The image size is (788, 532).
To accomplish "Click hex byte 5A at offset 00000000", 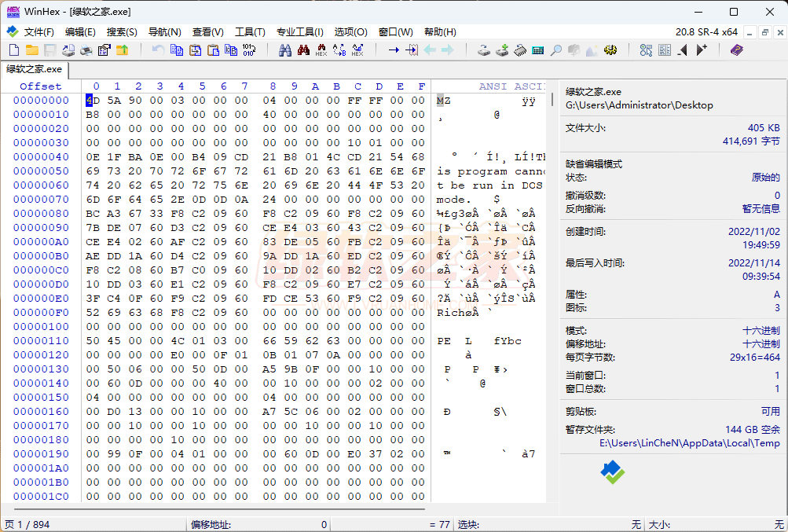I will [115, 101].
